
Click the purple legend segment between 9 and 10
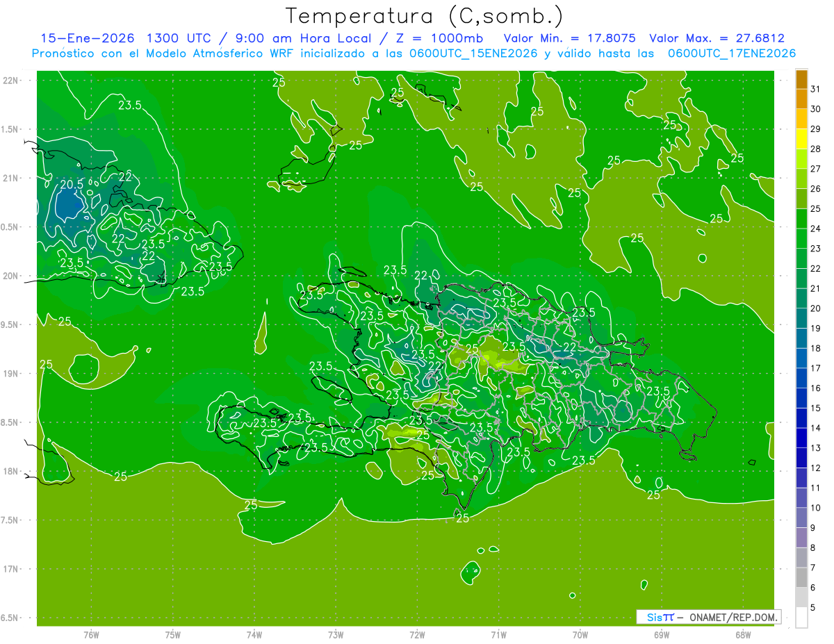pyautogui.click(x=801, y=518)
